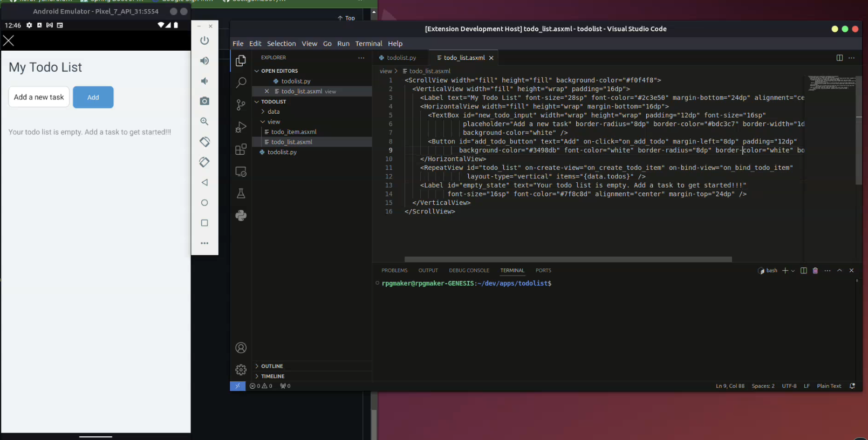Open Explorer views and more actions ellipsis
The image size is (868, 440).
[x=361, y=58]
